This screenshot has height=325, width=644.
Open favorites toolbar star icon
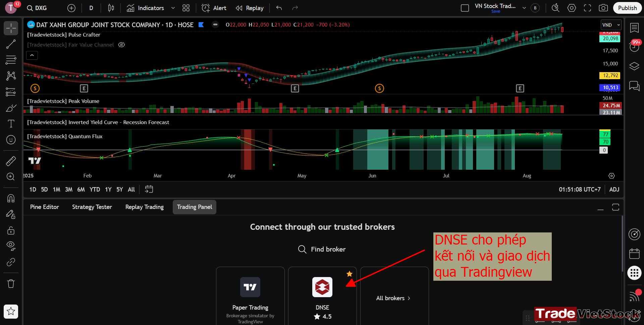(x=11, y=312)
